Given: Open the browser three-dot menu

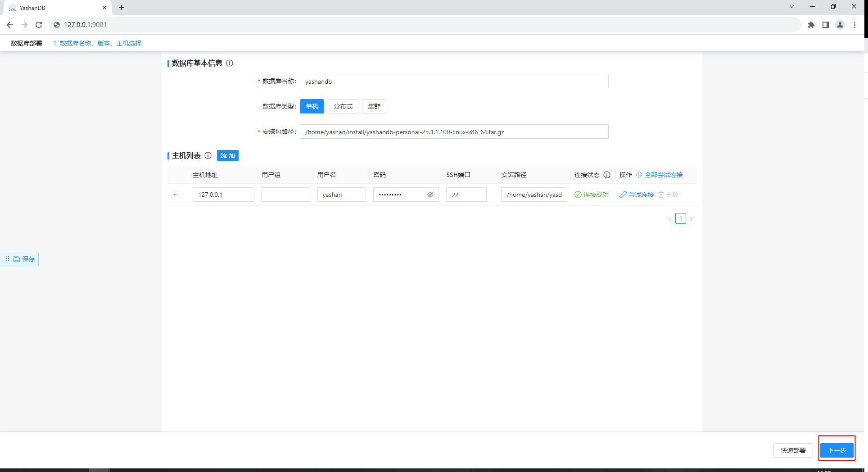Looking at the screenshot, I should pyautogui.click(x=854, y=25).
